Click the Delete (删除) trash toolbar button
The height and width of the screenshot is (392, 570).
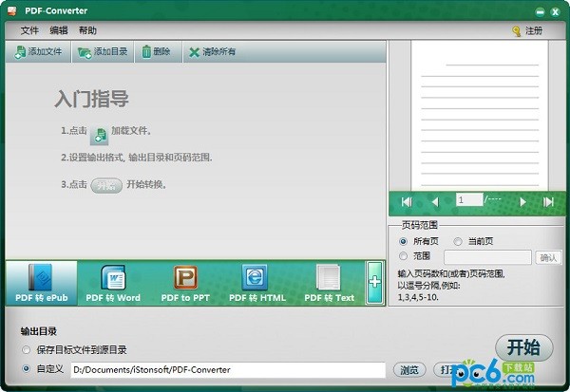[x=158, y=52]
